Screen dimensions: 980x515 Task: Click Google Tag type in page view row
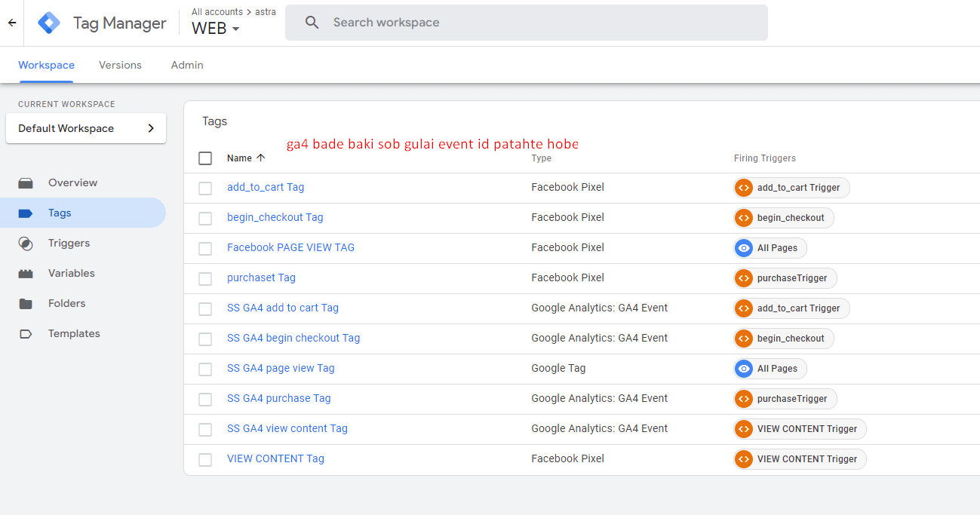[558, 368]
